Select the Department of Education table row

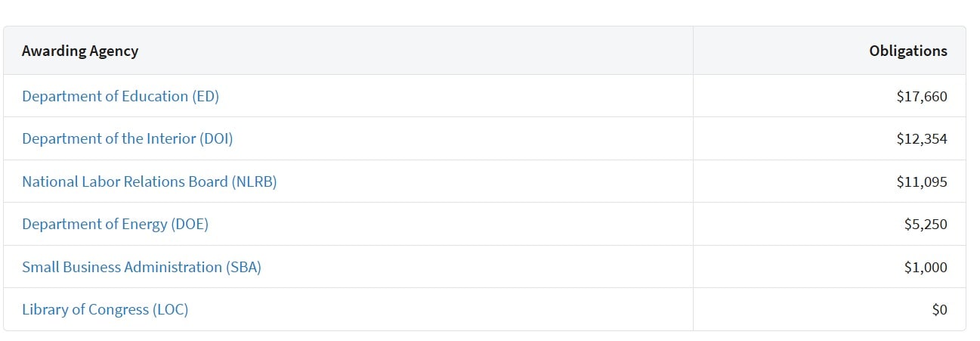(484, 96)
